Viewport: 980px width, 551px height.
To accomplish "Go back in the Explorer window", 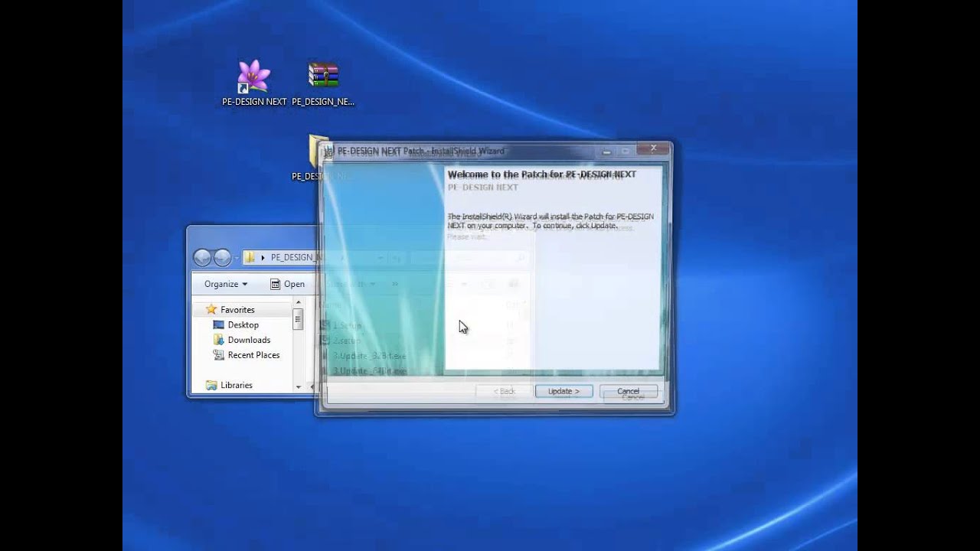I will [202, 257].
